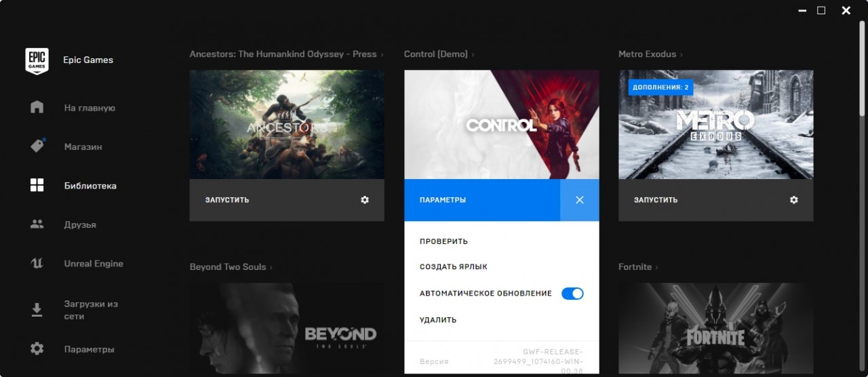Go to На главную in the sidebar
The image size is (868, 377).
click(x=90, y=108)
